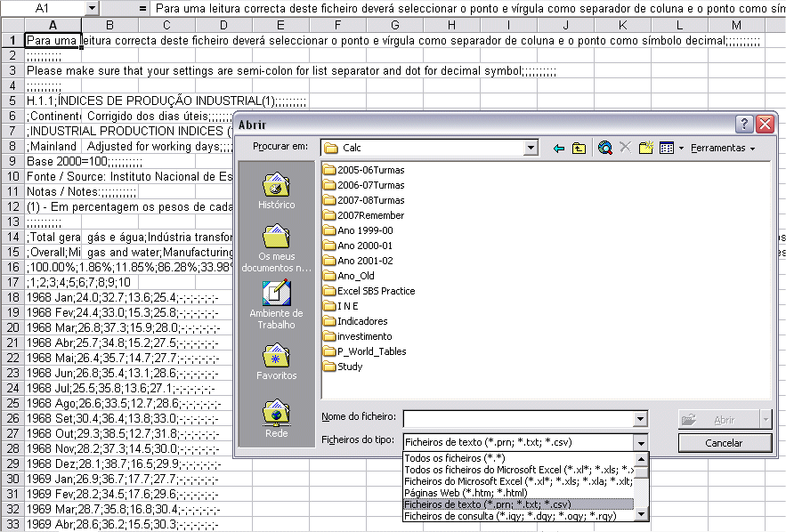
Task: Open the Histórico location in the sidebar
Action: tap(276, 191)
